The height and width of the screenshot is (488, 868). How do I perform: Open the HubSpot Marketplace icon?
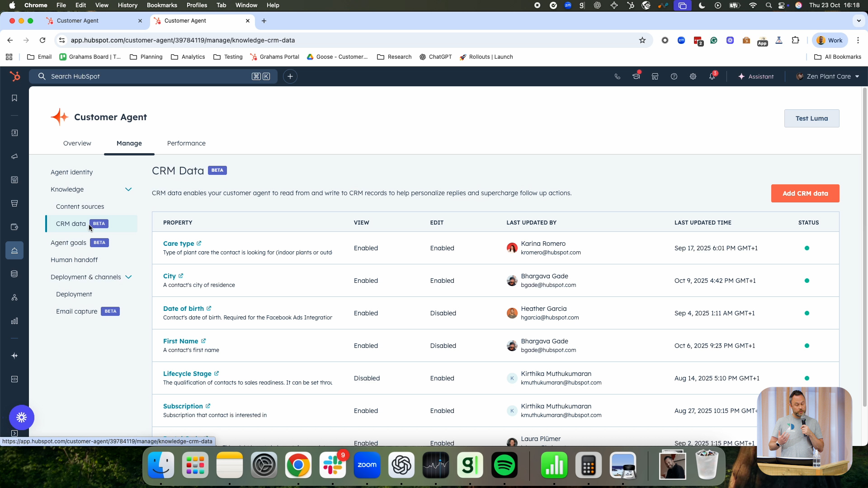coord(655,76)
